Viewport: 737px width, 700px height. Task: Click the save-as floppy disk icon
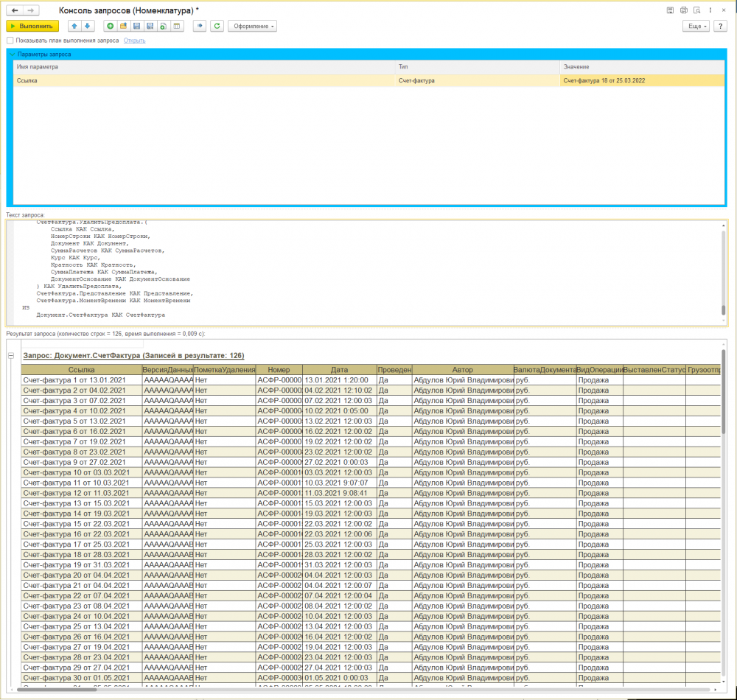click(150, 26)
